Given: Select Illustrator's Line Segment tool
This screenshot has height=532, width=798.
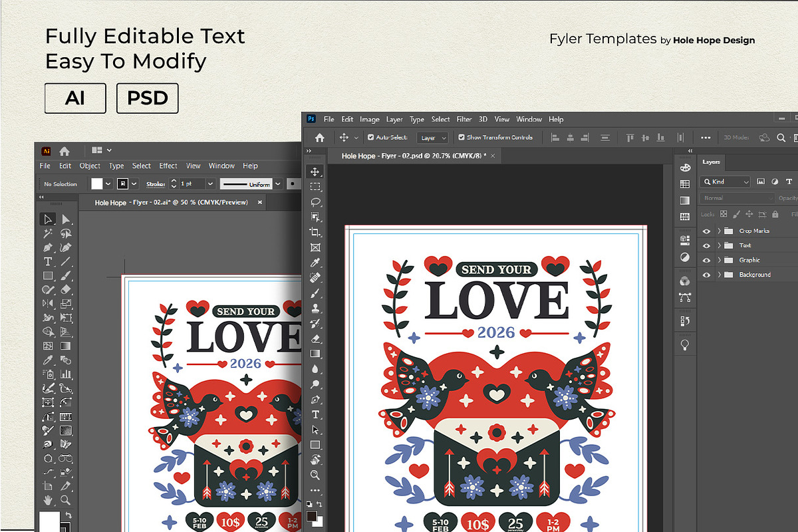Looking at the screenshot, I should tap(66, 261).
